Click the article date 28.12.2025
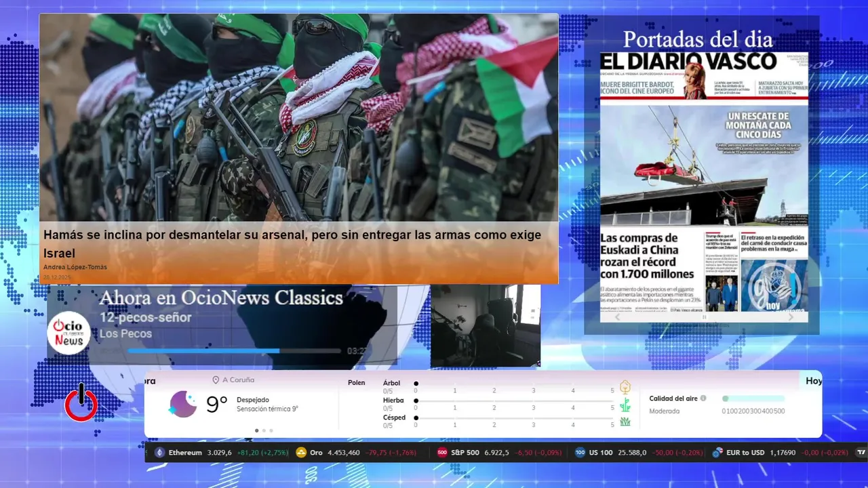 pyautogui.click(x=57, y=277)
